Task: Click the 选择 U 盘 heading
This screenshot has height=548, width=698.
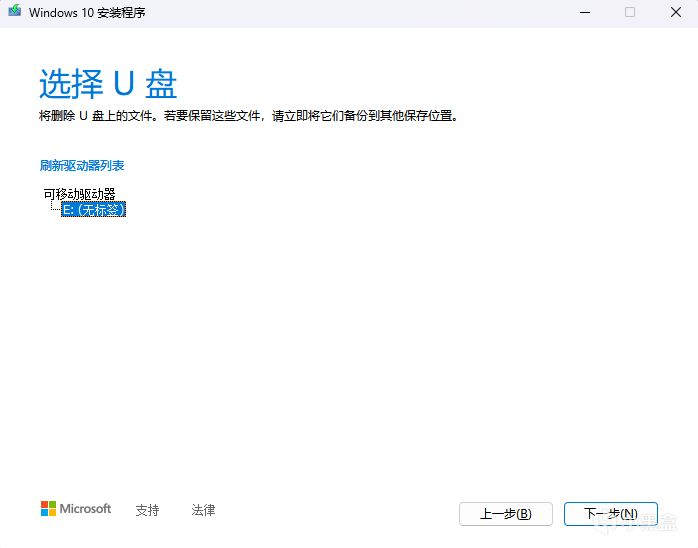Action: point(108,84)
